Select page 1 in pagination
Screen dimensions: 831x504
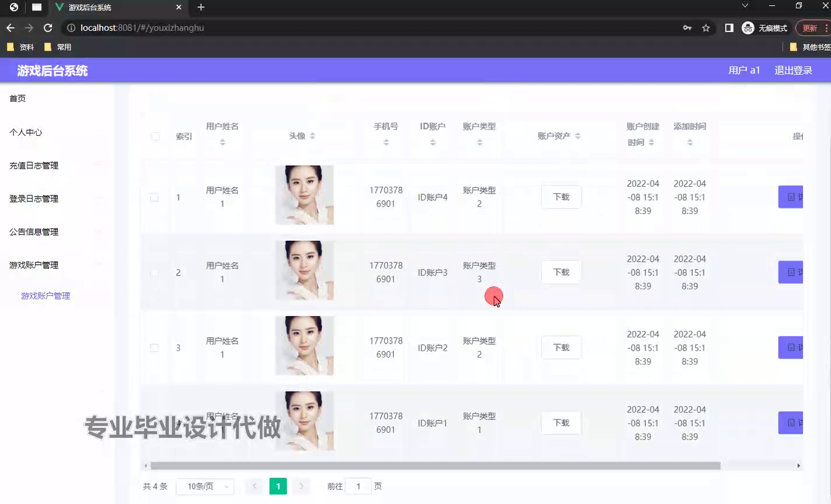(x=278, y=486)
